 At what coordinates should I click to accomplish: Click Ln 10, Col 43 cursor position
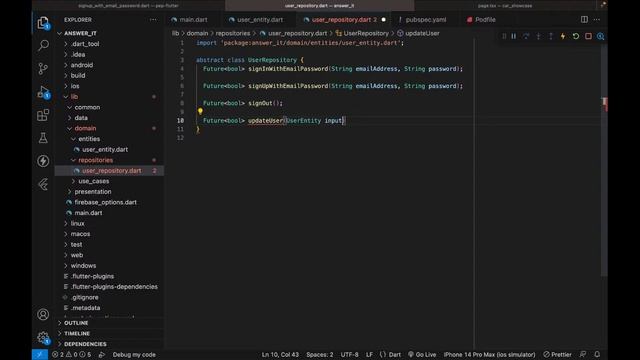(x=280, y=354)
